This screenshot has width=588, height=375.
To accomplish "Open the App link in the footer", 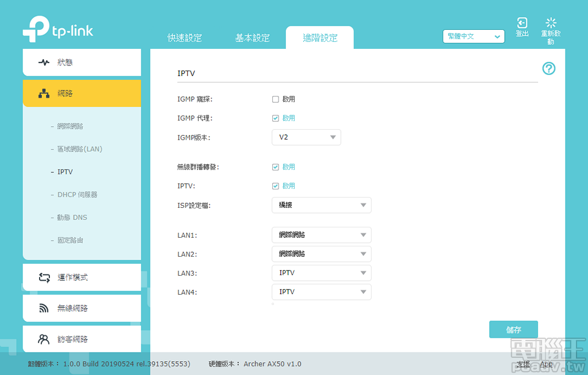I will [546, 364].
